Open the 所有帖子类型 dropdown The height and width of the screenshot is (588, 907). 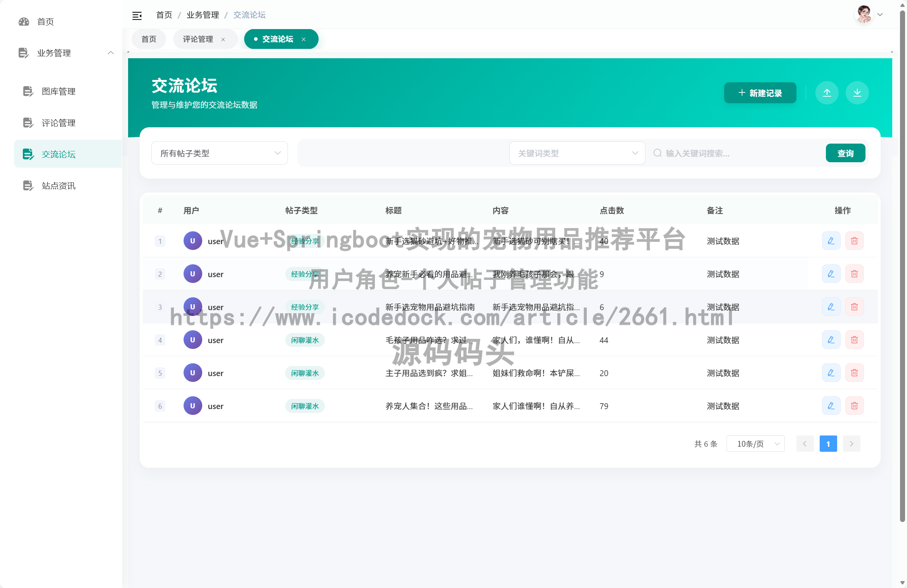(219, 153)
